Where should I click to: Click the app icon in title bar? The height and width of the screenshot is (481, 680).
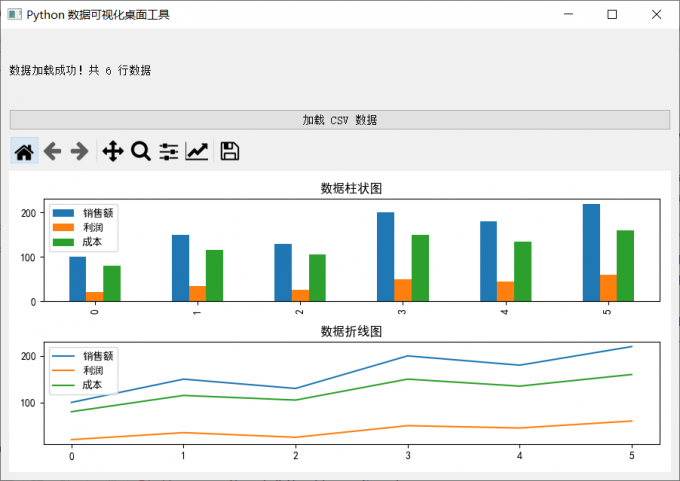(x=14, y=14)
